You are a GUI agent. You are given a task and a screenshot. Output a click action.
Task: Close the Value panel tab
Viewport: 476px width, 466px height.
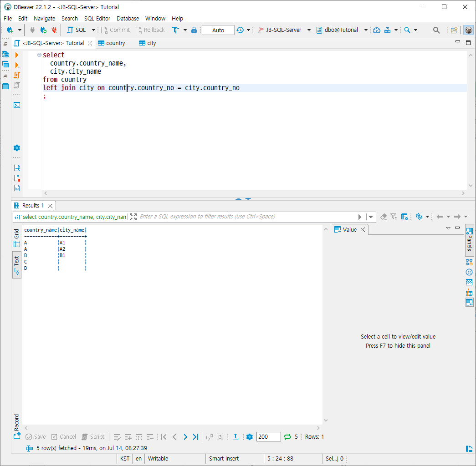click(x=363, y=230)
